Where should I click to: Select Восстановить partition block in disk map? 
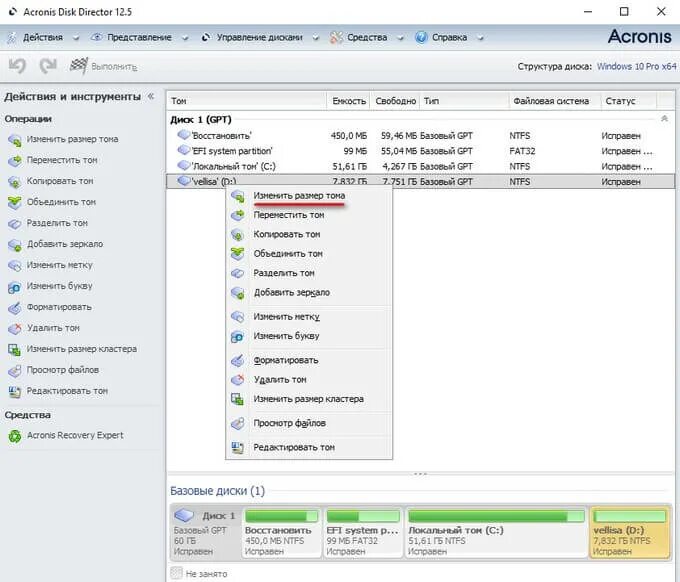click(x=281, y=532)
